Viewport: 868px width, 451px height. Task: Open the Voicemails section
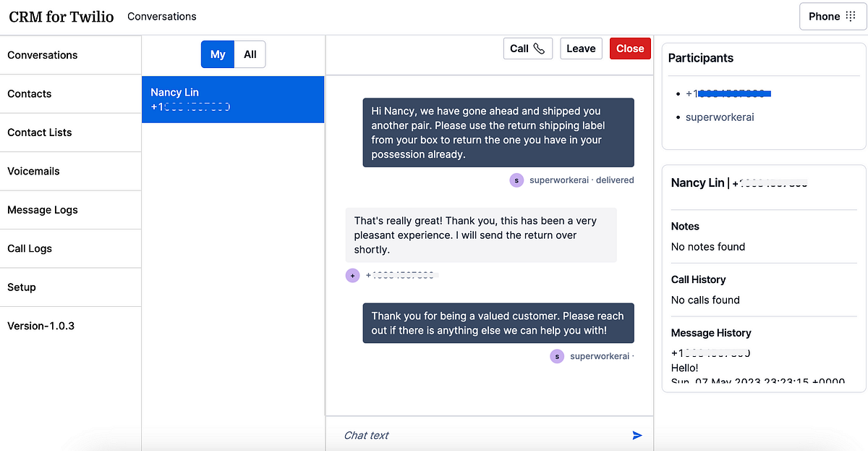32,171
